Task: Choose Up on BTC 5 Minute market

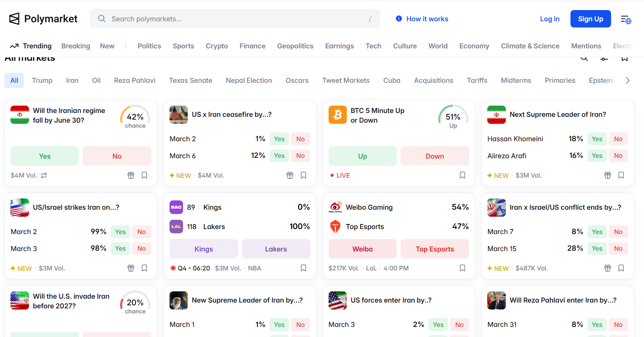Action: 363,156
